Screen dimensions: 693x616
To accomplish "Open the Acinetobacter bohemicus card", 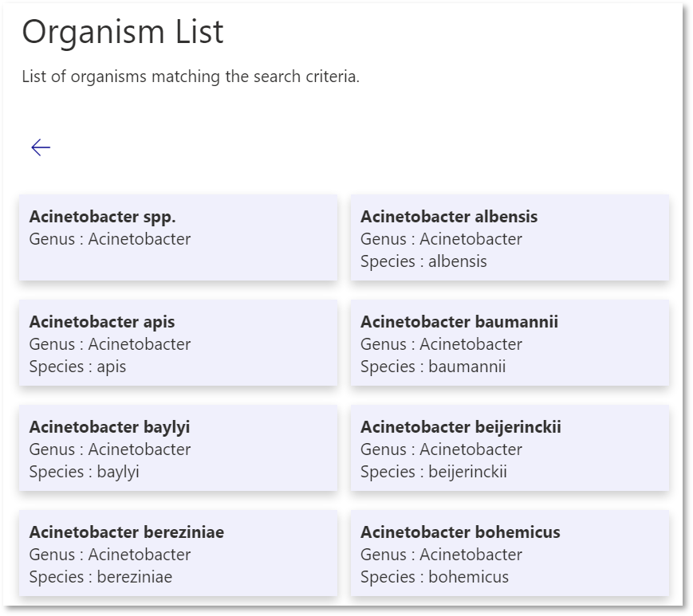I will pyautogui.click(x=510, y=553).
